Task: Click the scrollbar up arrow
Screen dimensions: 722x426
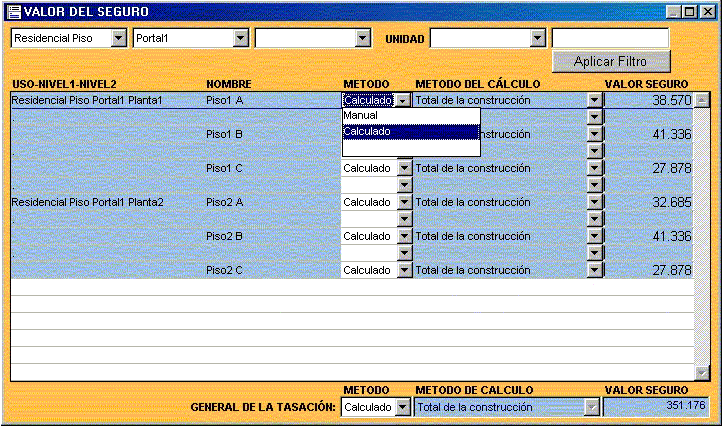Action: click(x=702, y=100)
